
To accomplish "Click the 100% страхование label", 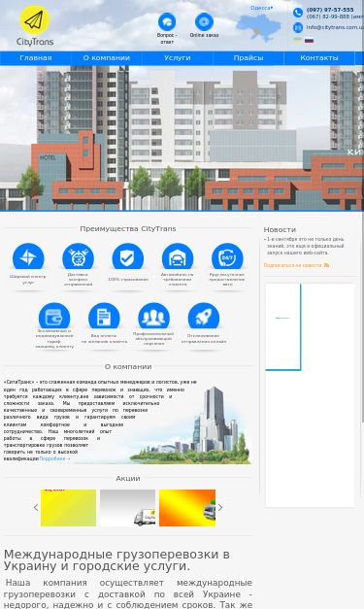I will click(128, 280).
